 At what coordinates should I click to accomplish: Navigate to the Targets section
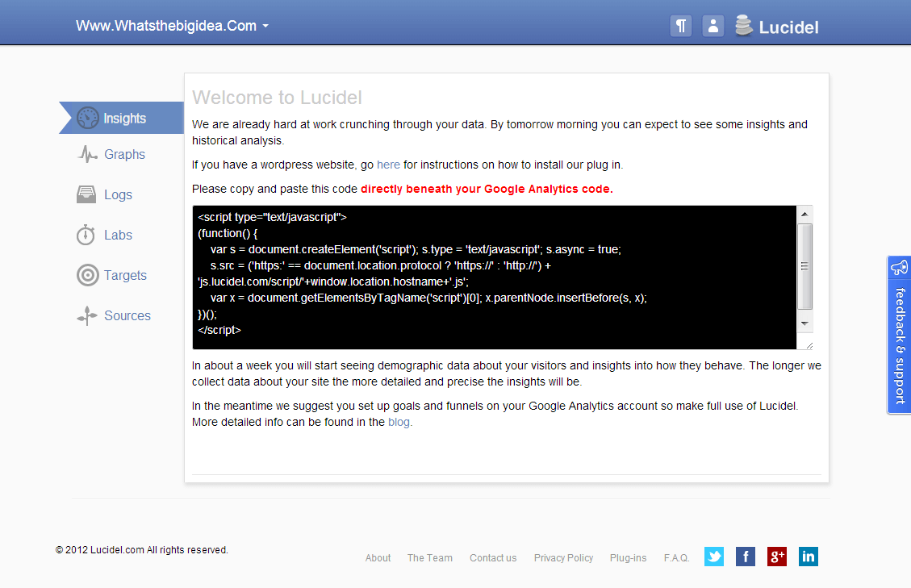(x=126, y=275)
